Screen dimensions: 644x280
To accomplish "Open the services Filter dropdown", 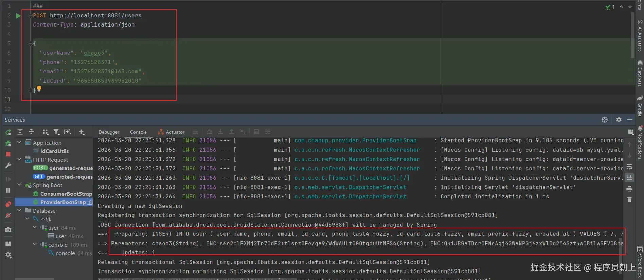I will (x=57, y=132).
